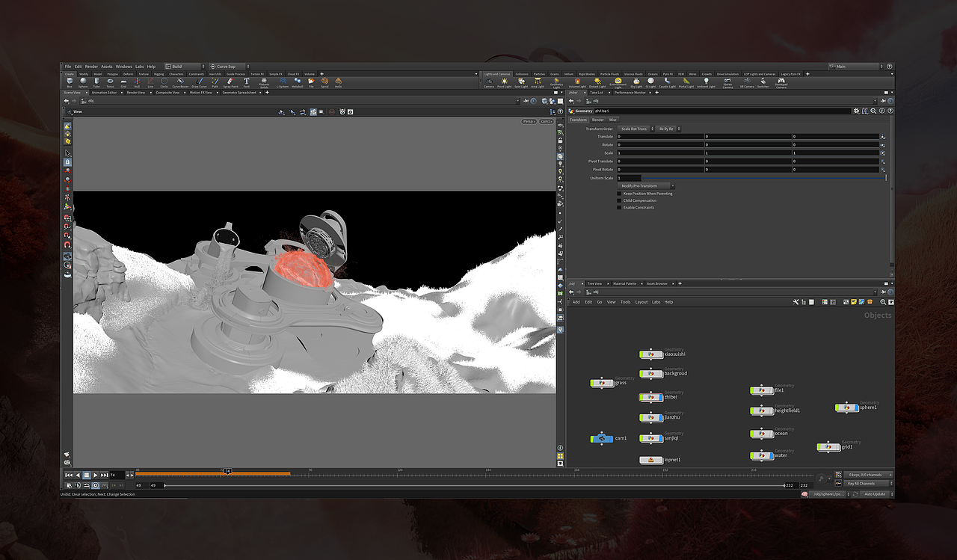Open the Windows menu
The image size is (957, 560).
[x=123, y=67]
